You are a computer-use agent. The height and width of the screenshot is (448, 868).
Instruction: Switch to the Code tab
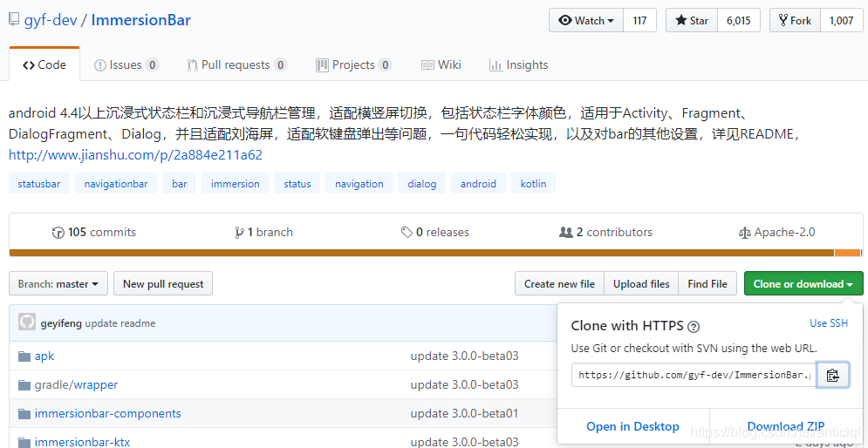pos(44,64)
